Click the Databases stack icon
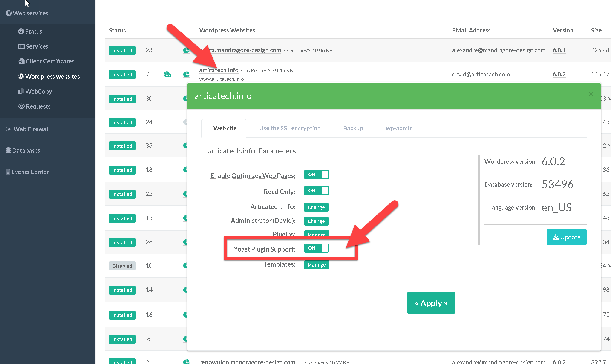Screen dimensions: 611x364 (x=8, y=151)
